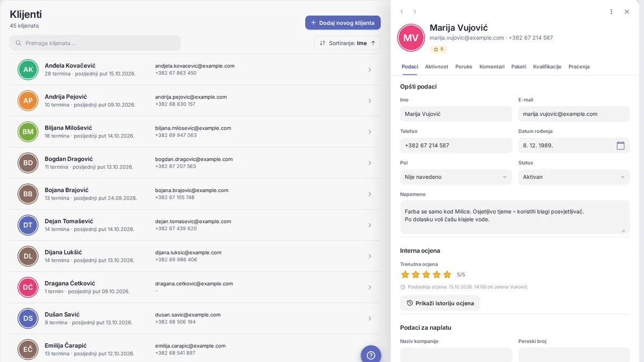The width and height of the screenshot is (644, 362).
Task: Click the star rating badge showing 5
Action: pos(438,49)
